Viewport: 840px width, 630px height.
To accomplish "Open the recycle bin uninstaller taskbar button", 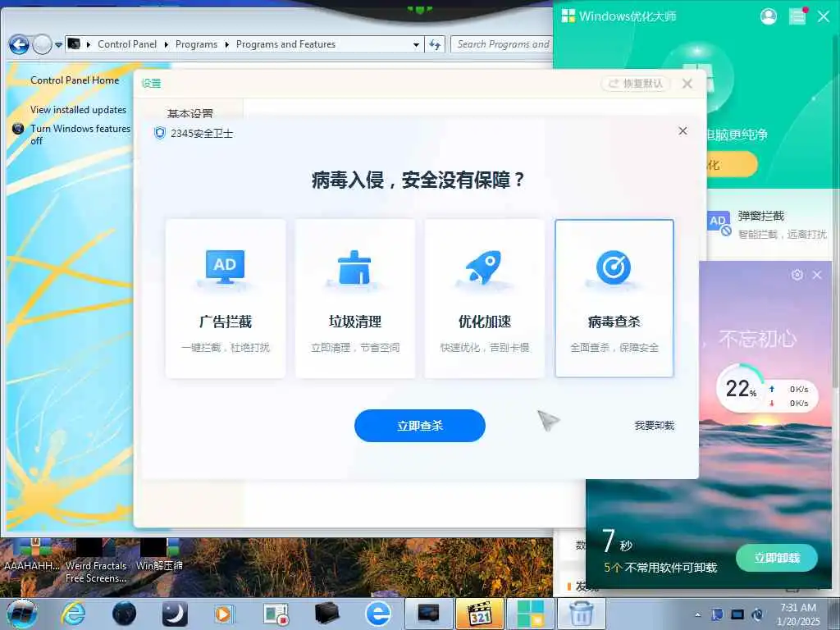I will pyautogui.click(x=581, y=614).
